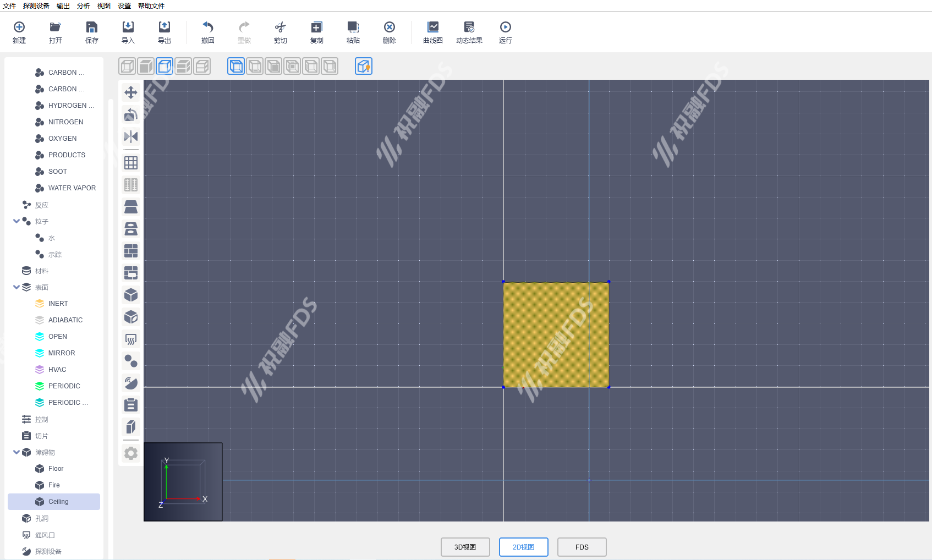Open the FDS view button
932x560 pixels.
pos(582,547)
